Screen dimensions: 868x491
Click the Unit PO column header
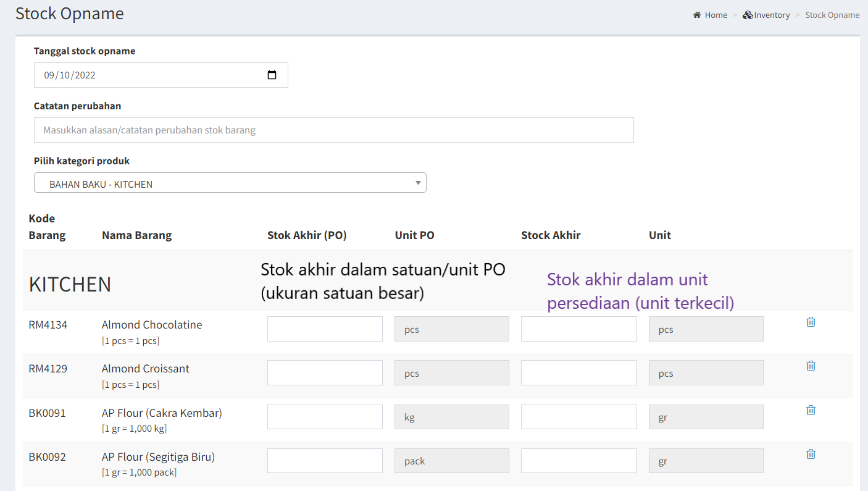click(x=414, y=235)
